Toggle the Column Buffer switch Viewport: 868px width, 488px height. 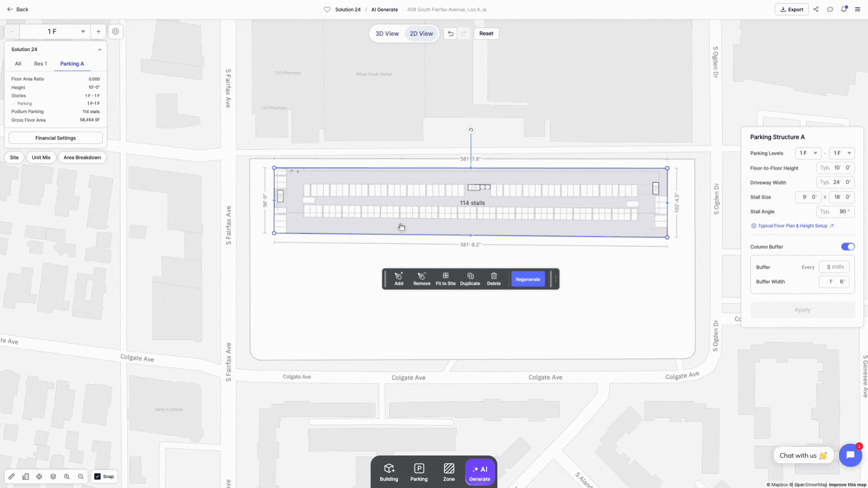[x=848, y=247]
